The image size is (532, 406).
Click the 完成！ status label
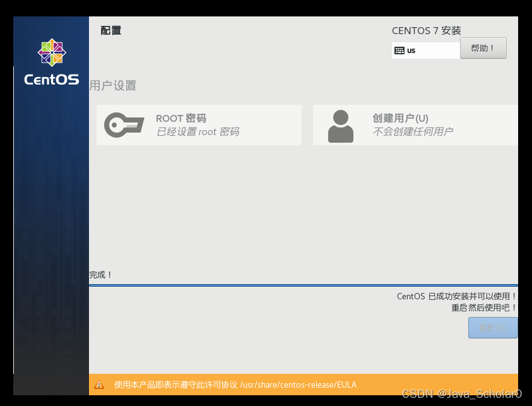point(100,275)
